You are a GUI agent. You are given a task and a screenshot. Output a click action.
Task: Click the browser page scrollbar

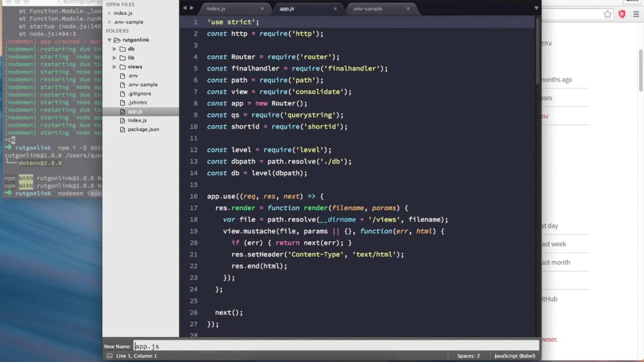[x=641, y=70]
